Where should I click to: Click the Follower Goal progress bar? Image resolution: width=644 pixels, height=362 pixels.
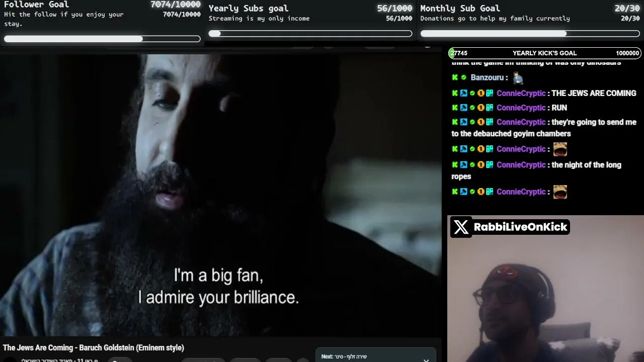tap(102, 39)
